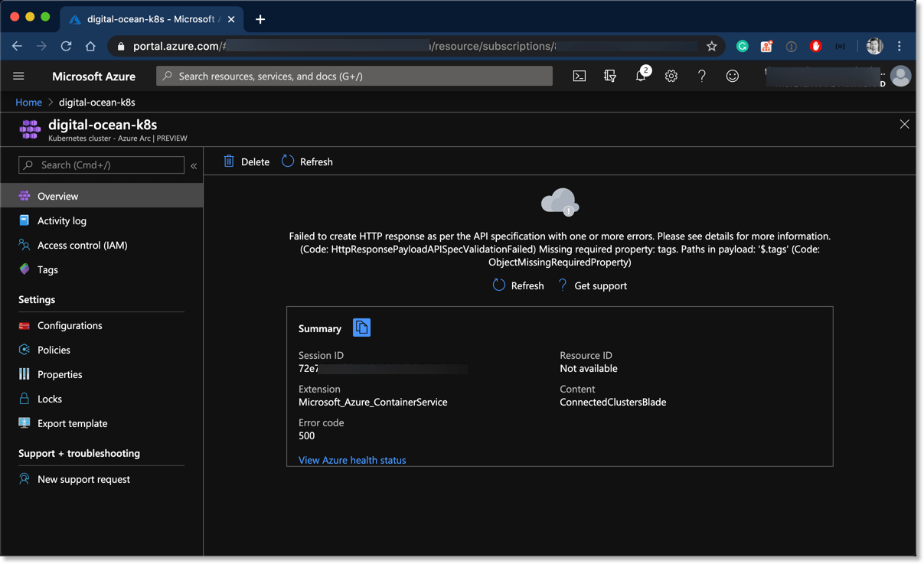Open the portal settings gear
Screen dimensions: 924x564
tap(671, 77)
